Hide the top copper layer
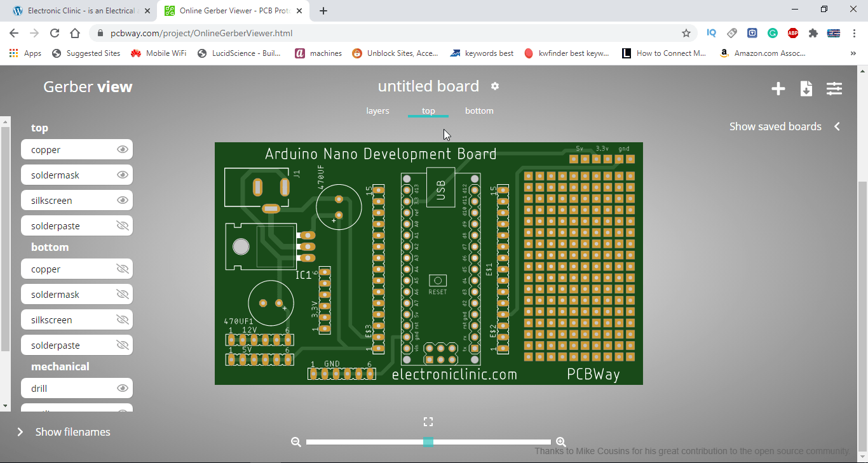The height and width of the screenshot is (463, 868). pyautogui.click(x=123, y=150)
